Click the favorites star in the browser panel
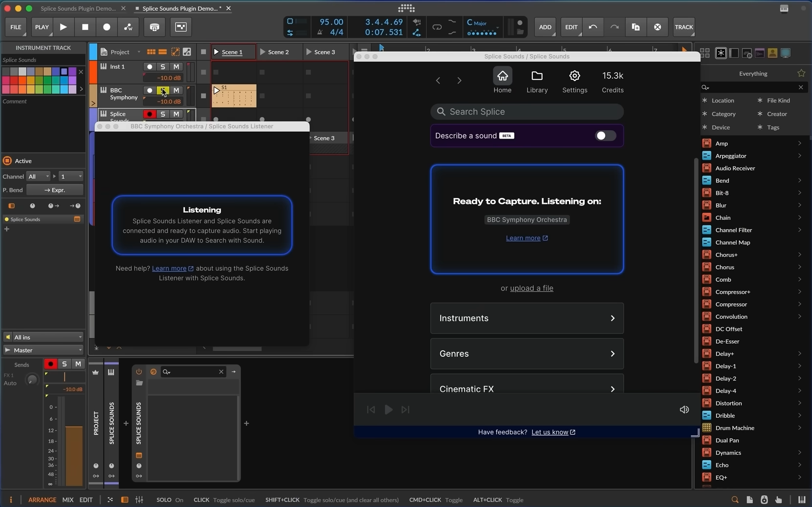Viewport: 812px width, 507px height. tap(801, 73)
